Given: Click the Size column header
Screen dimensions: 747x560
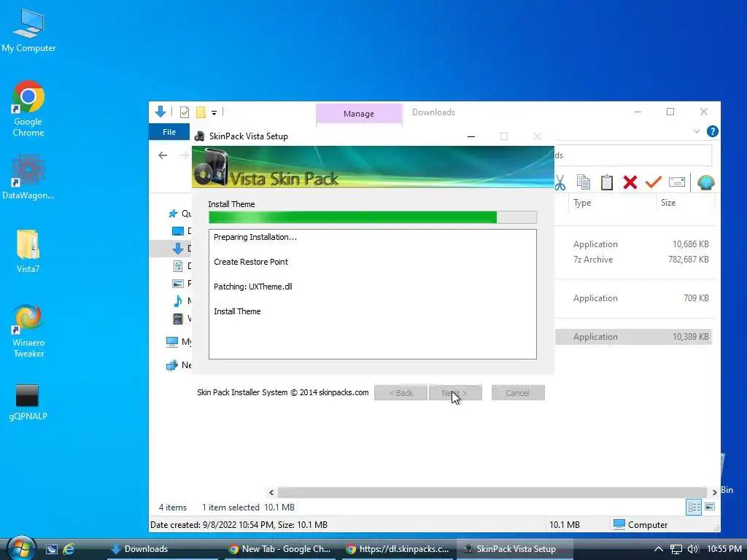Looking at the screenshot, I should (x=668, y=203).
